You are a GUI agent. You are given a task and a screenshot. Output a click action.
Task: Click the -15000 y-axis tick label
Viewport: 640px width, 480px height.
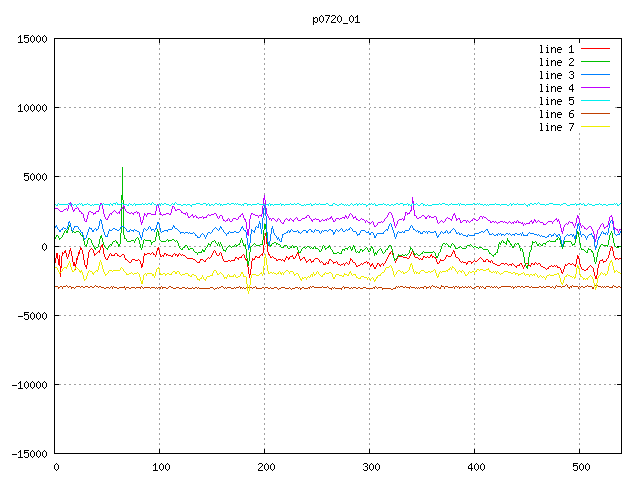[28, 453]
